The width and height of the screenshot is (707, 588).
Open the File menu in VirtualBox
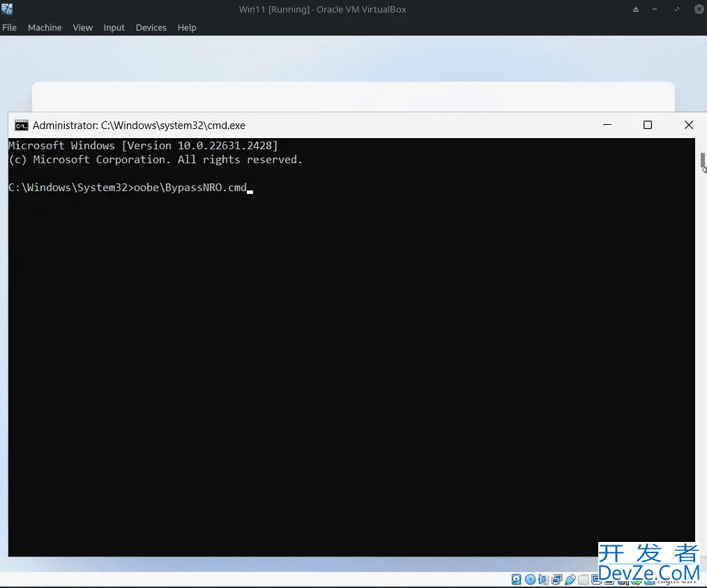(x=9, y=27)
